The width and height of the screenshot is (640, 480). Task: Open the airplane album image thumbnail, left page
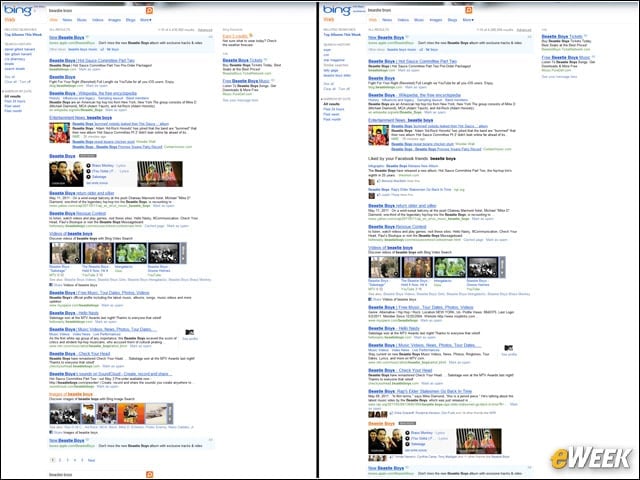pos(156,413)
